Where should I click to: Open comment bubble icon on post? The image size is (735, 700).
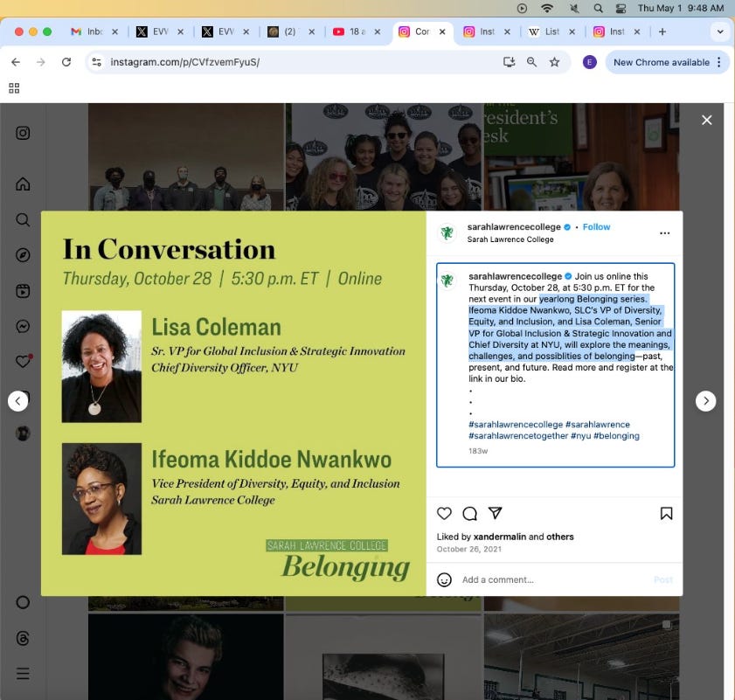(x=469, y=513)
